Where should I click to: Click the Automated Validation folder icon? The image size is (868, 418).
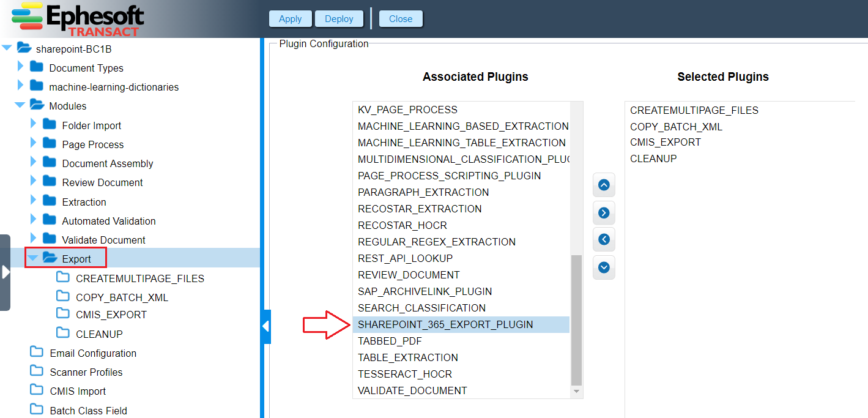[x=50, y=220]
